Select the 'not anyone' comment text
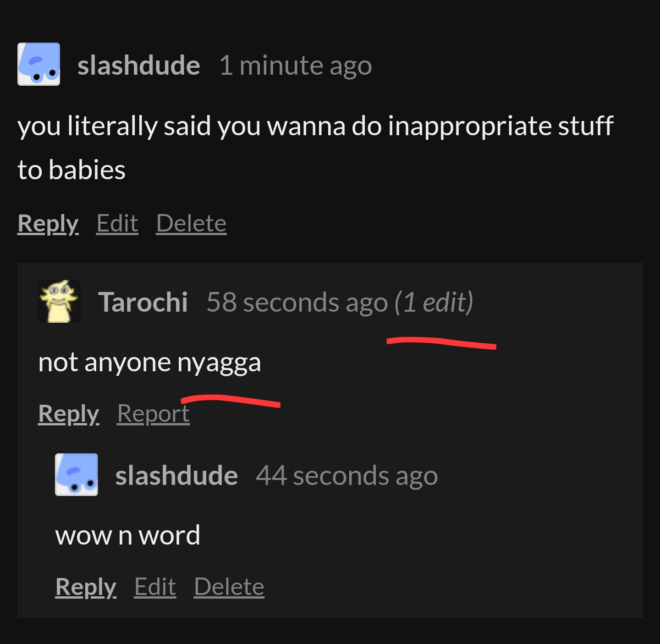 (149, 363)
